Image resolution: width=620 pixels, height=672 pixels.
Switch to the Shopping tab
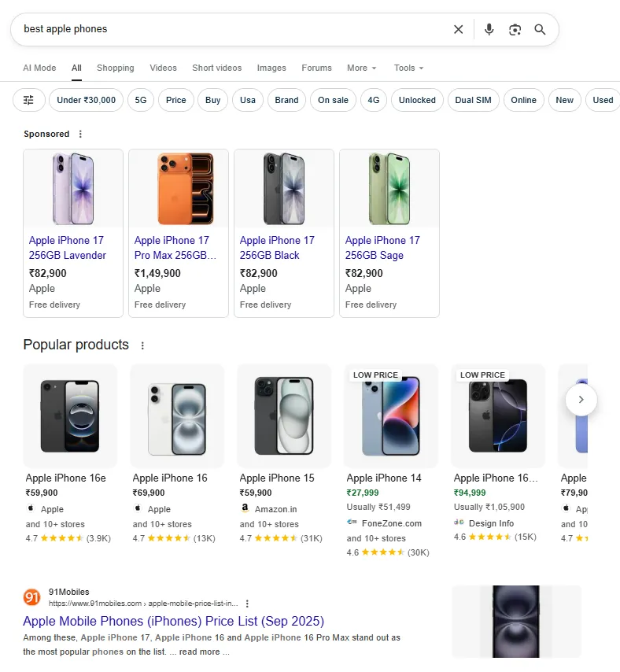pos(116,68)
